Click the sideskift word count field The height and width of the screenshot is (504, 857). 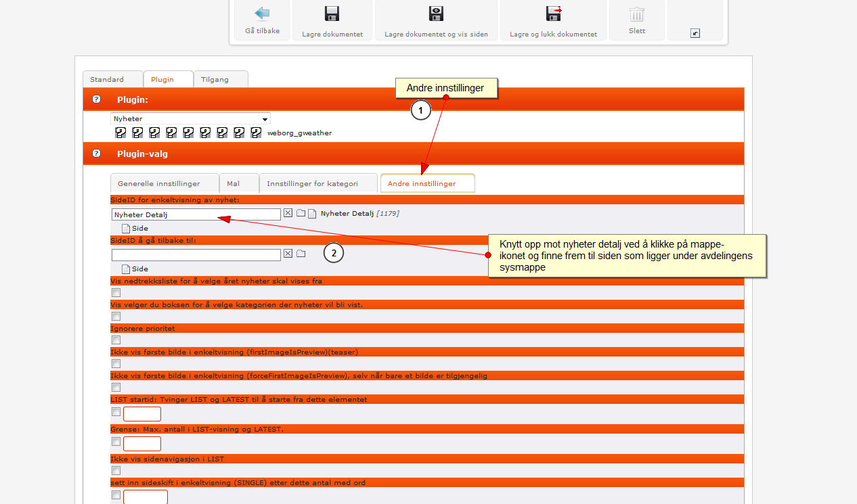(146, 497)
